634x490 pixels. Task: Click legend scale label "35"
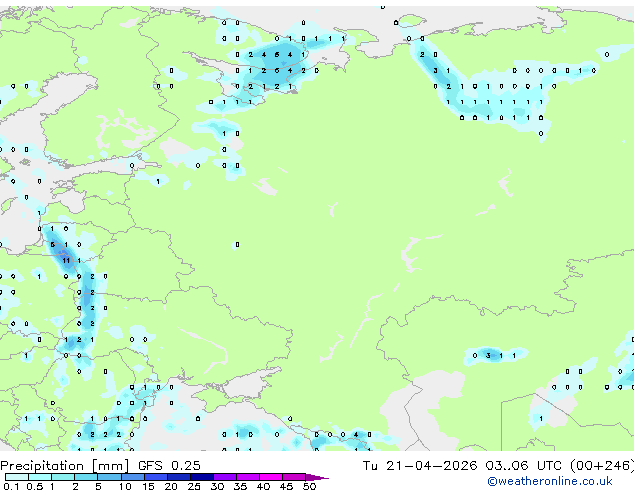click(x=240, y=486)
